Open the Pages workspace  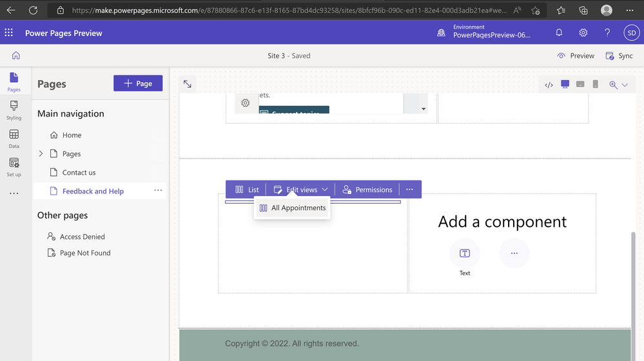[14, 82]
